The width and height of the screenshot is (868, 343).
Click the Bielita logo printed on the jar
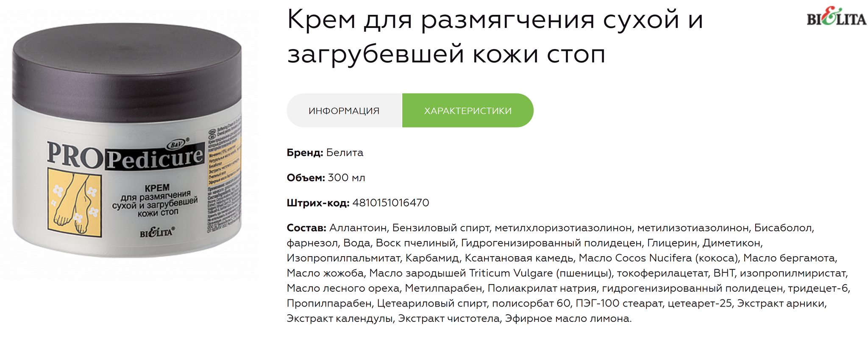click(157, 232)
